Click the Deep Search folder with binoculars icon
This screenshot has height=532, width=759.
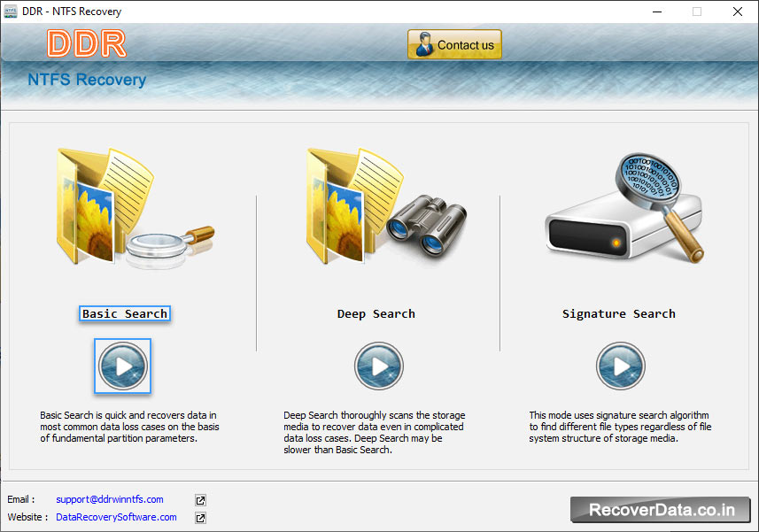pyautogui.click(x=386, y=205)
